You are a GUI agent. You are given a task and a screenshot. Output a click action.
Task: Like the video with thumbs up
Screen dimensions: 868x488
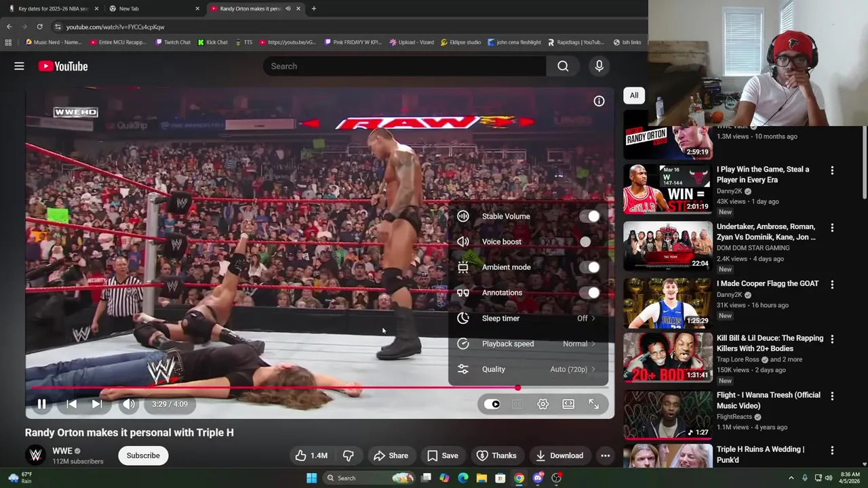(x=311, y=455)
